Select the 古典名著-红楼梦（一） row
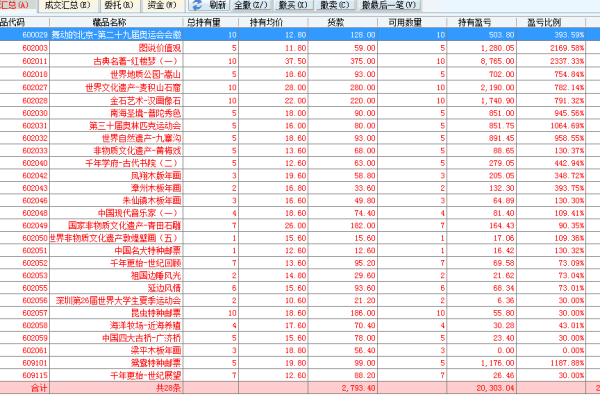Image resolution: width=600 pixels, height=401 pixels. [x=300, y=61]
